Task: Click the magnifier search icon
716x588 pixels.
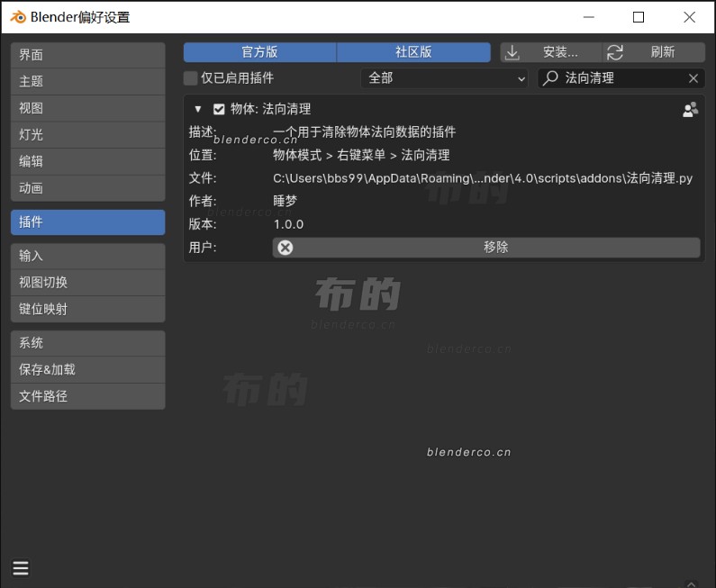Action: click(550, 78)
